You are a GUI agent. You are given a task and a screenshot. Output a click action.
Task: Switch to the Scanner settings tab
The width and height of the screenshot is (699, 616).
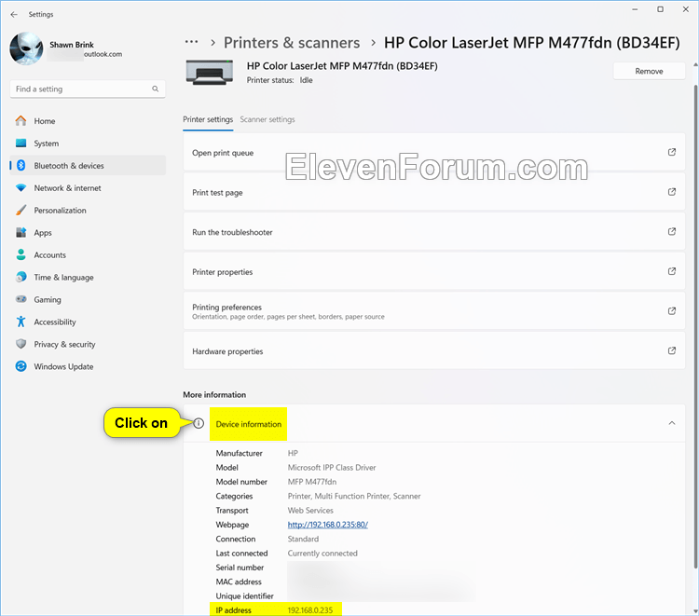click(267, 119)
